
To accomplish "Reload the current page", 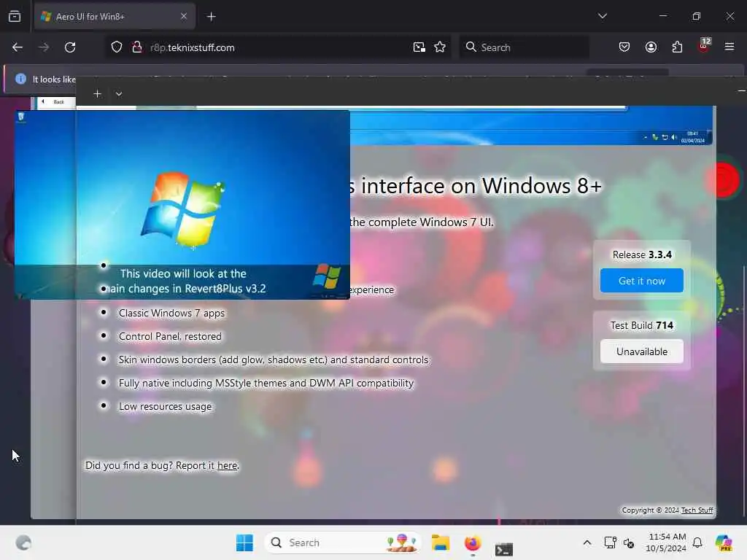I will (x=70, y=47).
